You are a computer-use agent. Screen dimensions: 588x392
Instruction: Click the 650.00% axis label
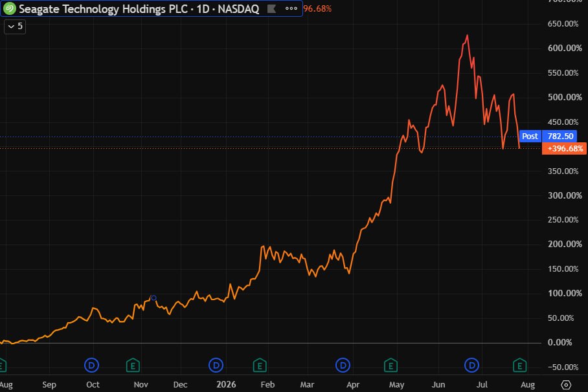tap(563, 23)
